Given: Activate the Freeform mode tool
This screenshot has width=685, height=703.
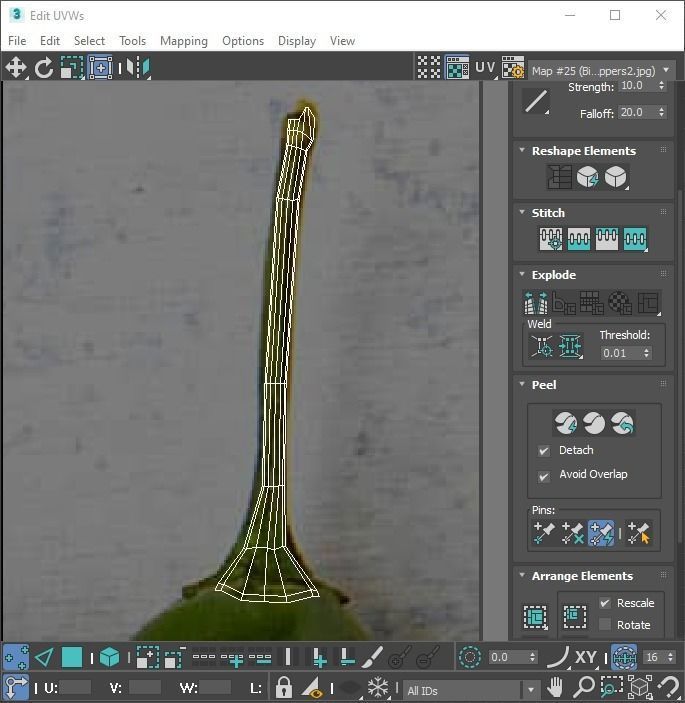Looking at the screenshot, I should [x=100, y=68].
